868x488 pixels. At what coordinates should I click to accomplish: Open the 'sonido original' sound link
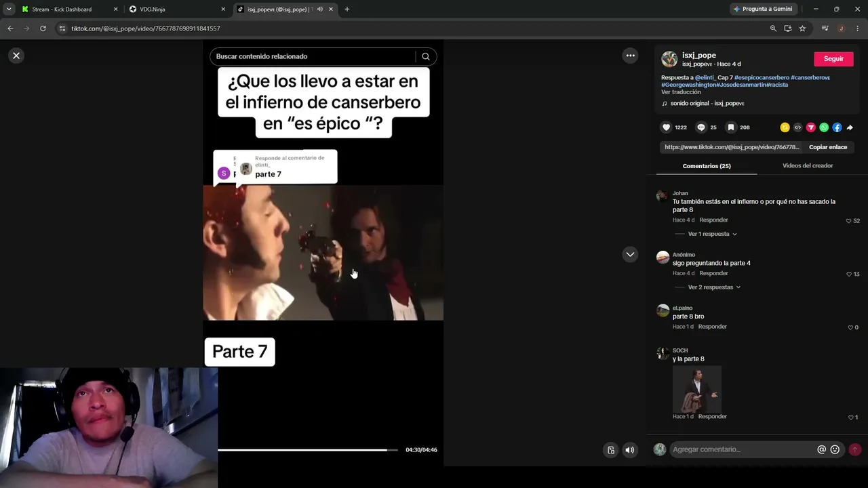coord(707,104)
